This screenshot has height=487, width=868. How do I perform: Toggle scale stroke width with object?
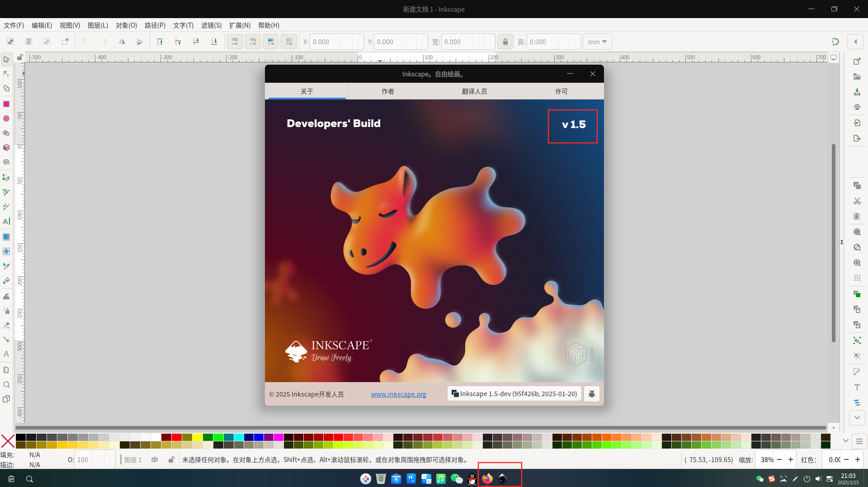tap(234, 42)
